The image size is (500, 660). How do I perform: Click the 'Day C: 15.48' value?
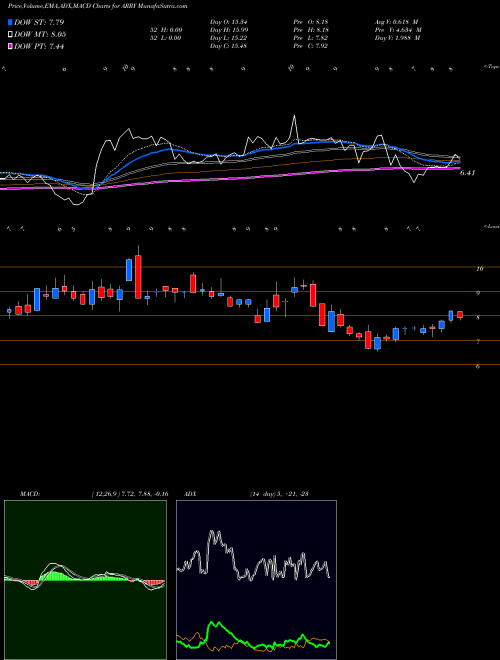[x=228, y=46]
